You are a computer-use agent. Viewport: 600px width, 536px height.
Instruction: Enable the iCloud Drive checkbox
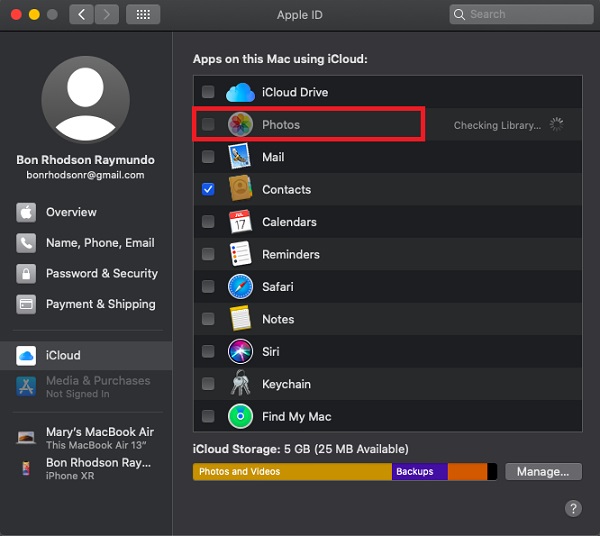click(208, 92)
